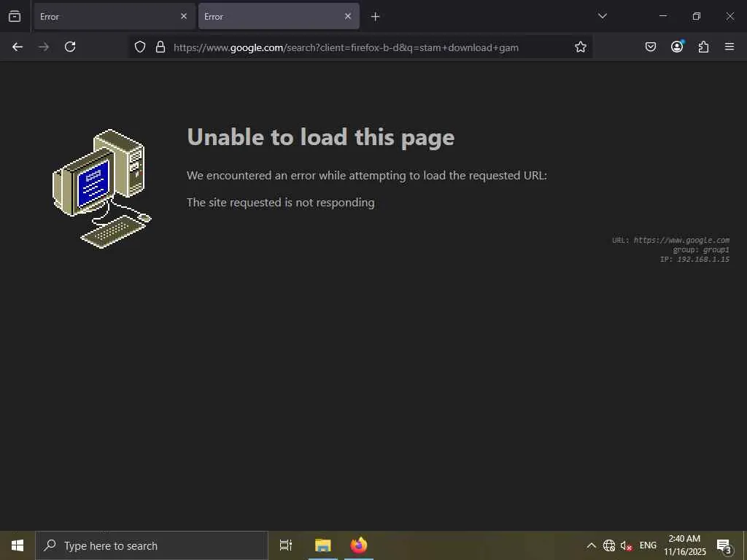Open a new tab with plus button
The height and width of the screenshot is (560, 747).
376,17
